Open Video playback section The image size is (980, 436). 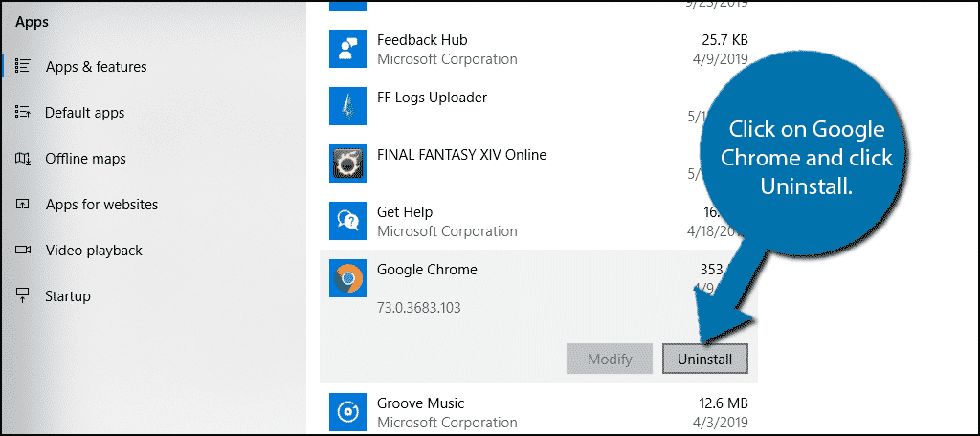click(x=94, y=251)
